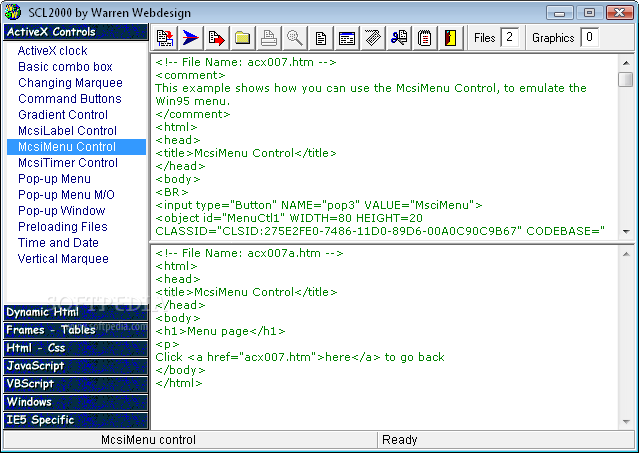Viewport: 639px width, 453px height.
Task: Click the '<h1>Menu page</h1>' code line
Action: pos(220,331)
